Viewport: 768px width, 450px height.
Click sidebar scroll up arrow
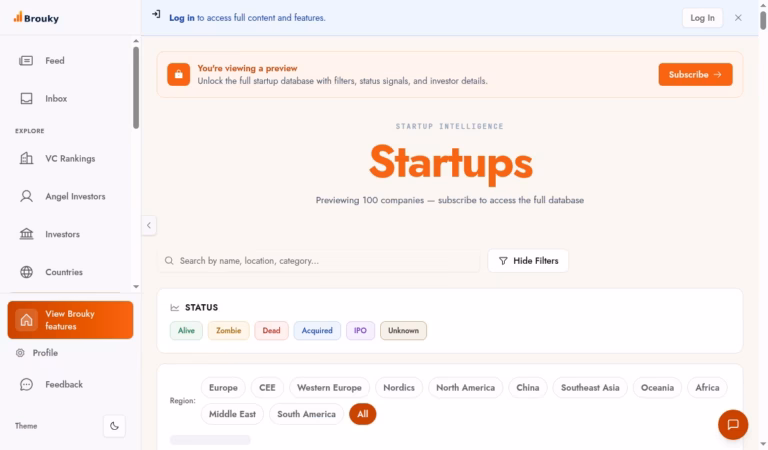point(136,41)
